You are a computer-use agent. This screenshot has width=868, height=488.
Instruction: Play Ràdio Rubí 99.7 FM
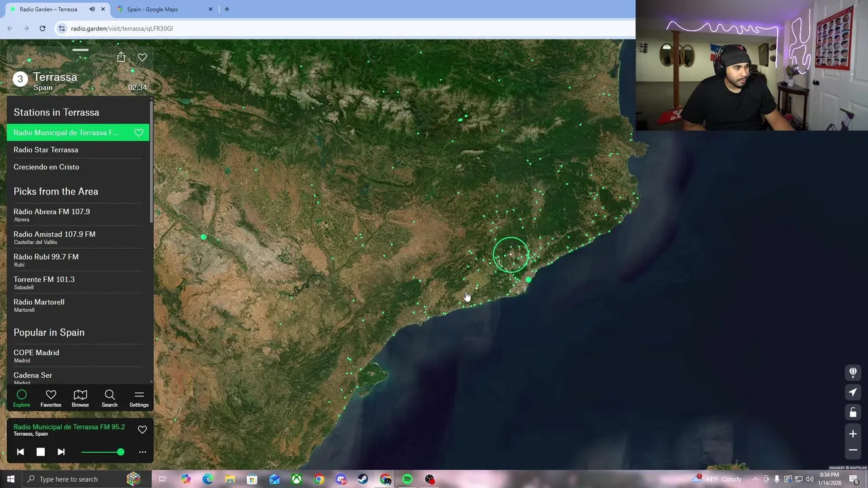tap(78, 260)
